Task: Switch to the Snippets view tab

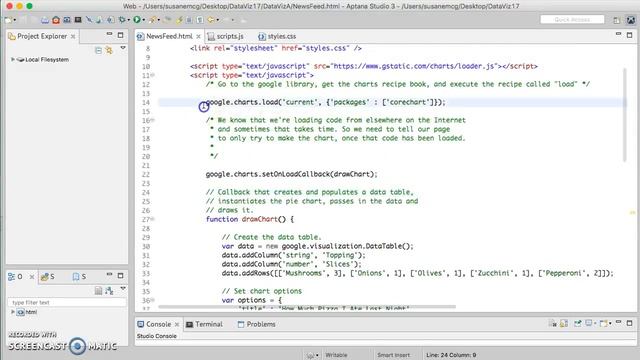Action: point(79,277)
